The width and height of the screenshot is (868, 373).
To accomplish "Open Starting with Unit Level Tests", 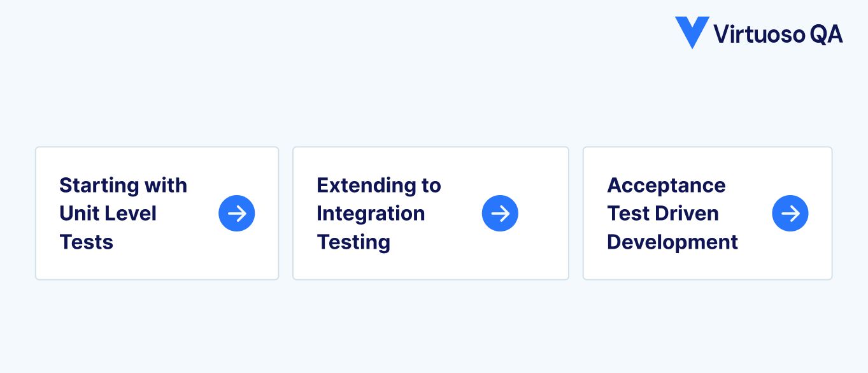I will click(157, 213).
